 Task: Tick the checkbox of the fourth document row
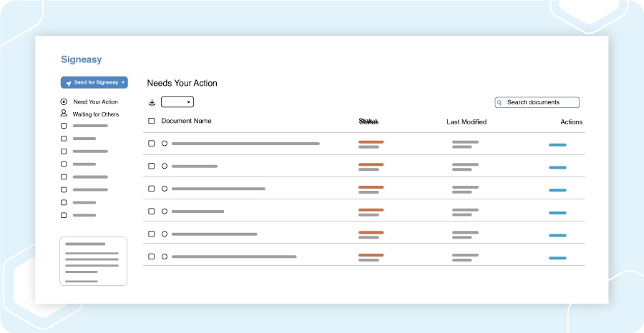click(152, 212)
